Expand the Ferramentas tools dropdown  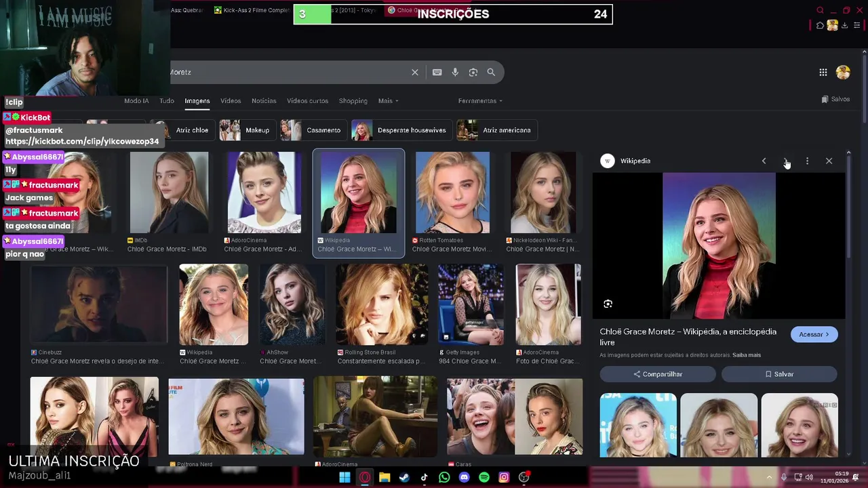480,101
